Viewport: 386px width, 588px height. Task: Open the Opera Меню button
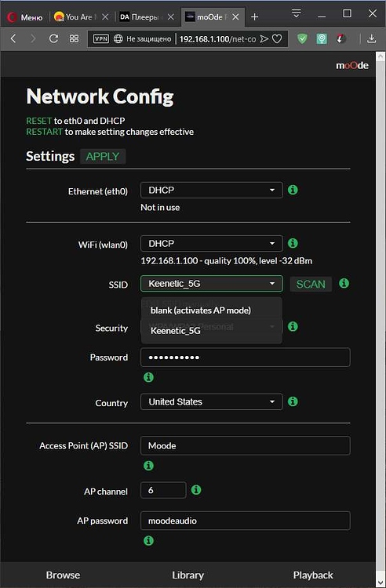(x=25, y=17)
